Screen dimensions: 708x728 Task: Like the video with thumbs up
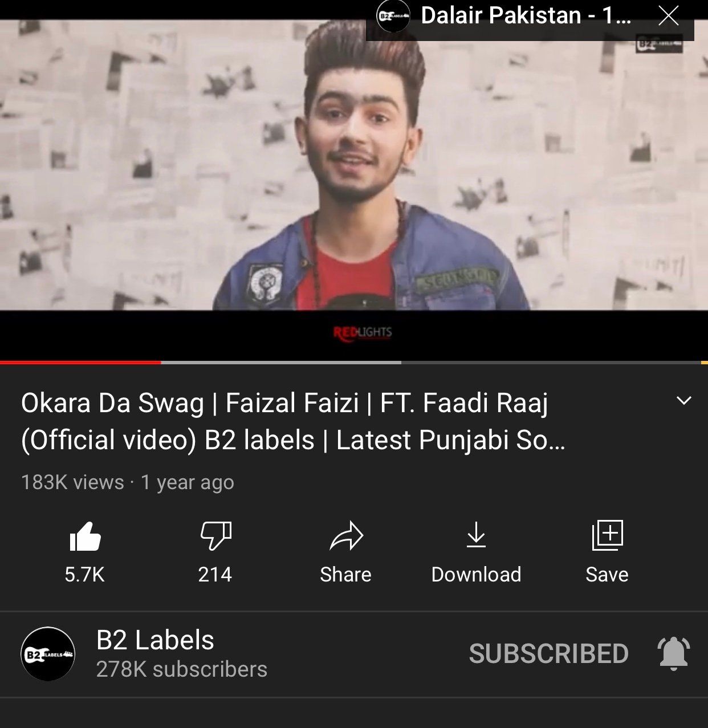pos(85,536)
